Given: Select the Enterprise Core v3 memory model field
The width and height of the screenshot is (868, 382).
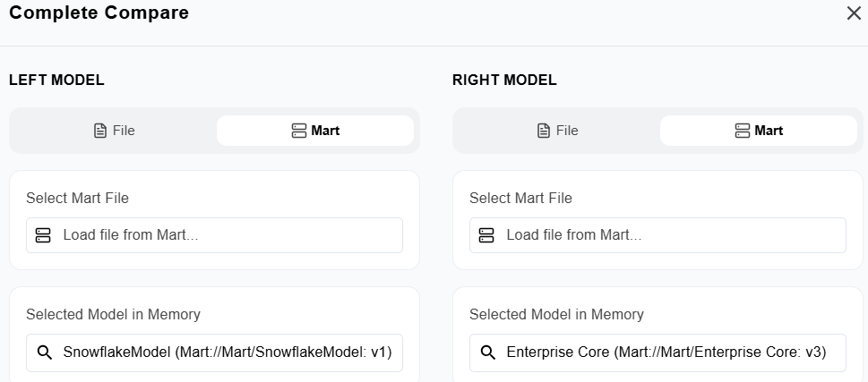Looking at the screenshot, I should pyautogui.click(x=657, y=352).
